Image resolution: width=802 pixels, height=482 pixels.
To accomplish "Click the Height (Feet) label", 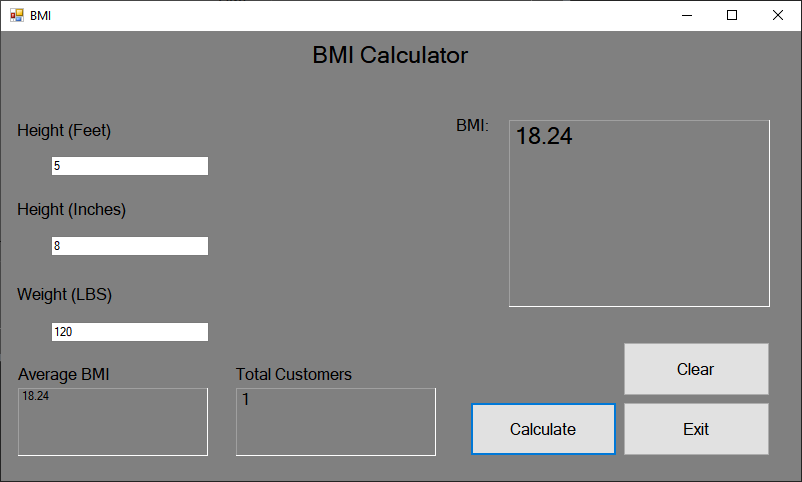I will (64, 130).
